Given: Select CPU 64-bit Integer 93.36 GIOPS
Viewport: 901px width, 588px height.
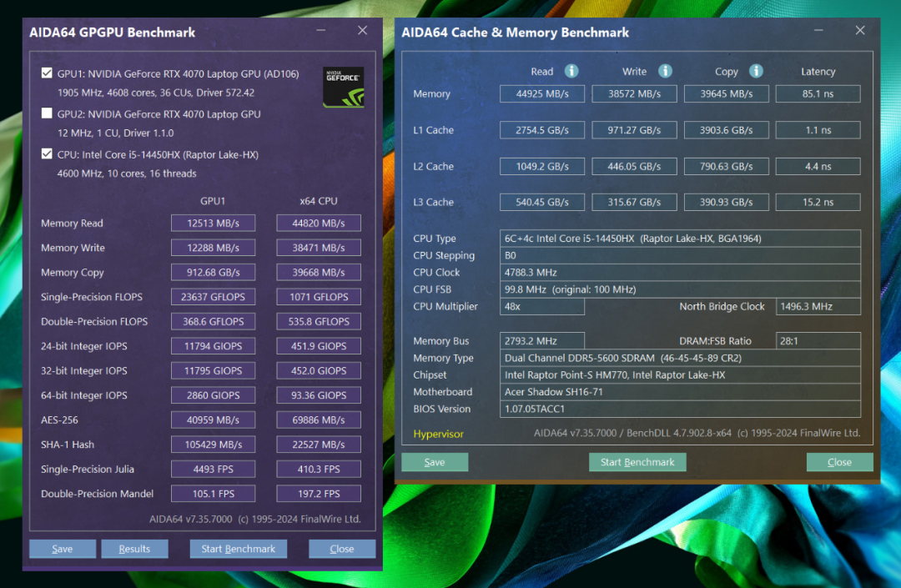Looking at the screenshot, I should [319, 395].
